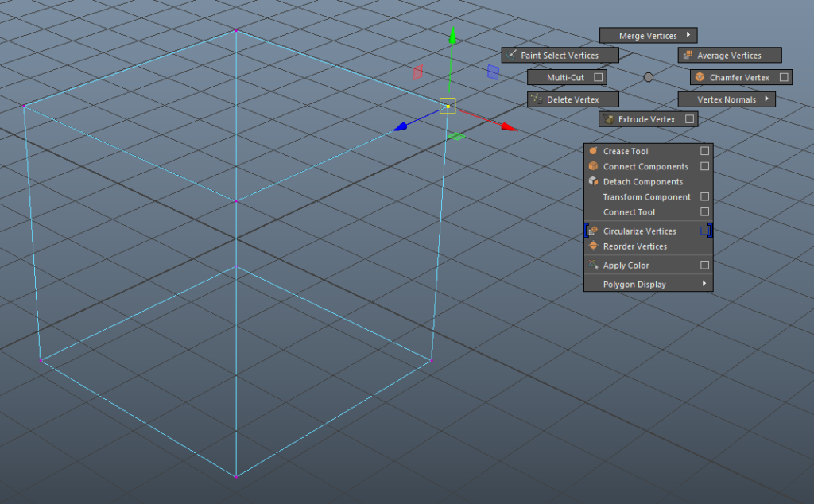This screenshot has width=814, height=504.
Task: Select the topmost vertex of the cube
Action: point(236,31)
